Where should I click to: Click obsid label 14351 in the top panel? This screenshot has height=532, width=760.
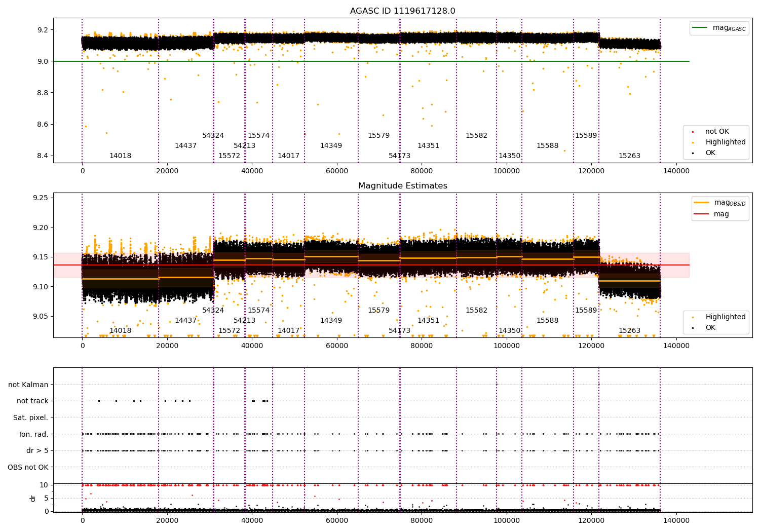428,146
